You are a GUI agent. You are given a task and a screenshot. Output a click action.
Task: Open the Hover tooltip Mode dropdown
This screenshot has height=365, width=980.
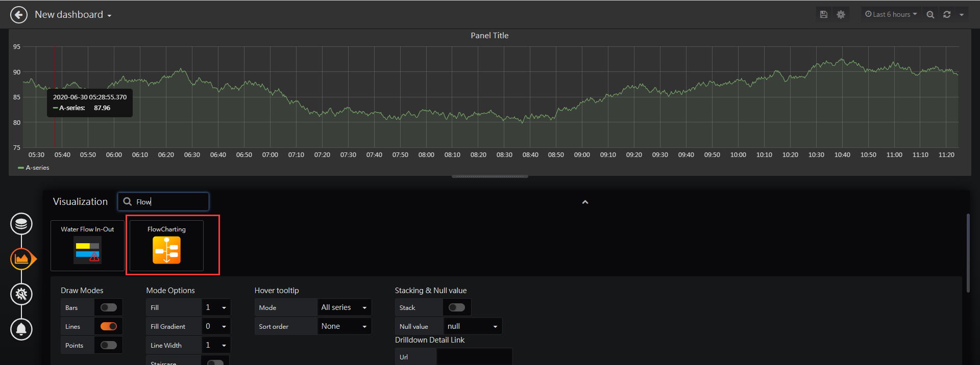[344, 307]
